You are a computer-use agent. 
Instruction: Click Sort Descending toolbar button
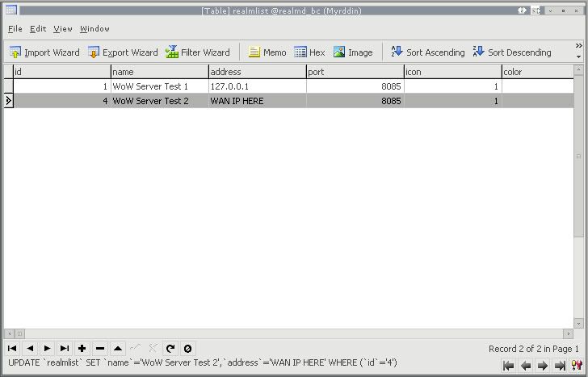[512, 52]
